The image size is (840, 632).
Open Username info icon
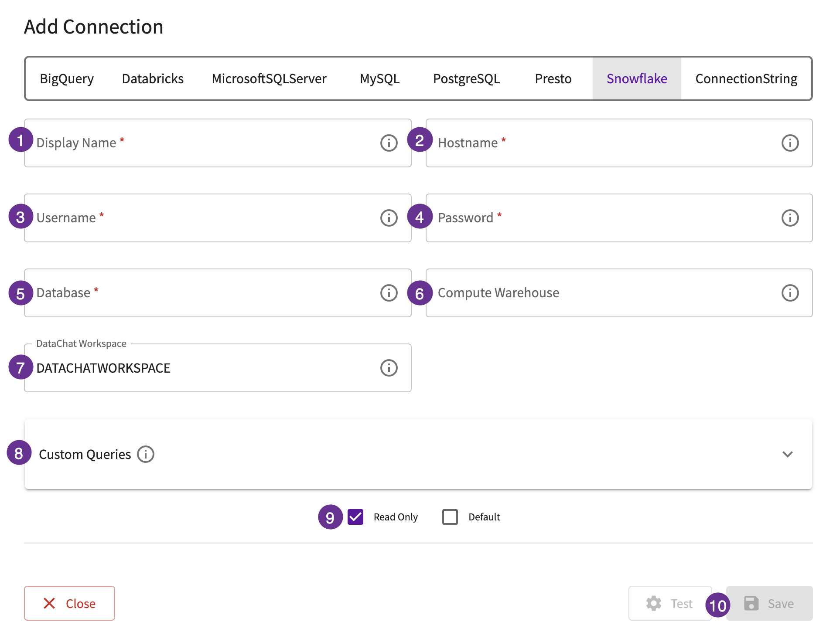click(389, 218)
